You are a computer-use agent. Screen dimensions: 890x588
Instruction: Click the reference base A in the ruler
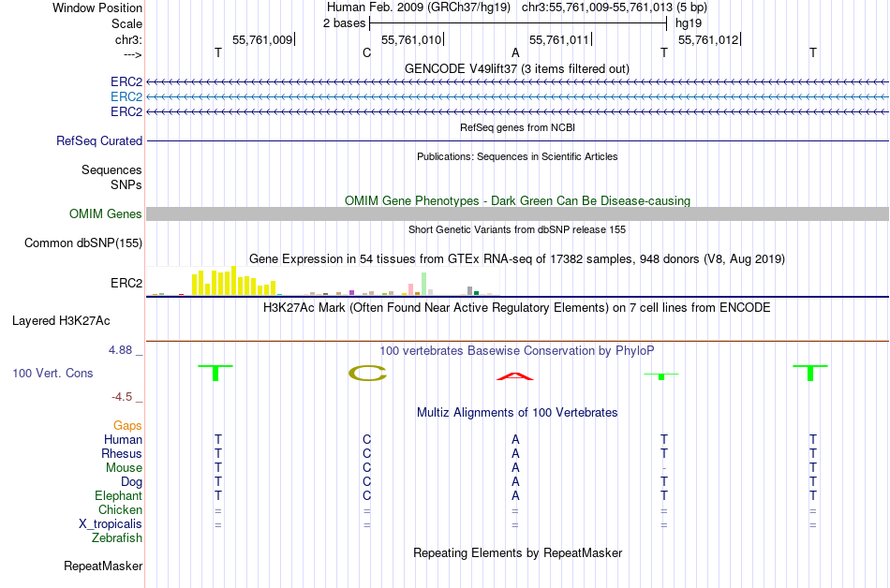[x=515, y=52]
